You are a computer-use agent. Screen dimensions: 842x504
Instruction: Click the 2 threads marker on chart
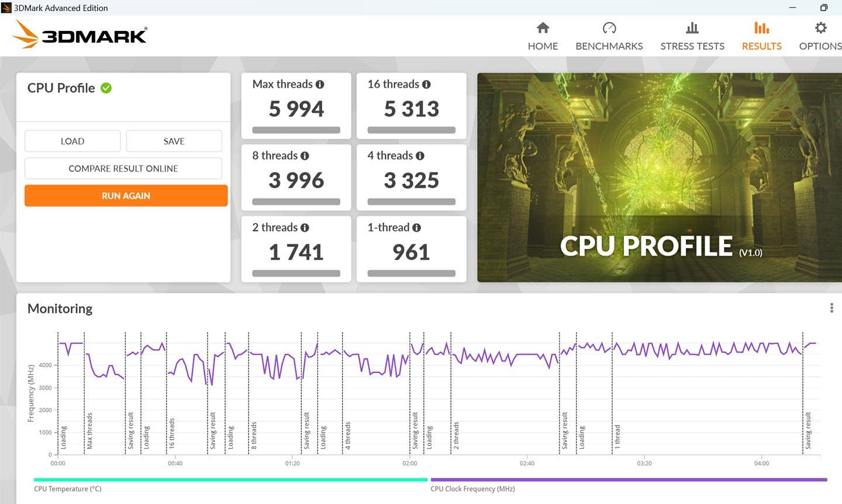coord(456,435)
